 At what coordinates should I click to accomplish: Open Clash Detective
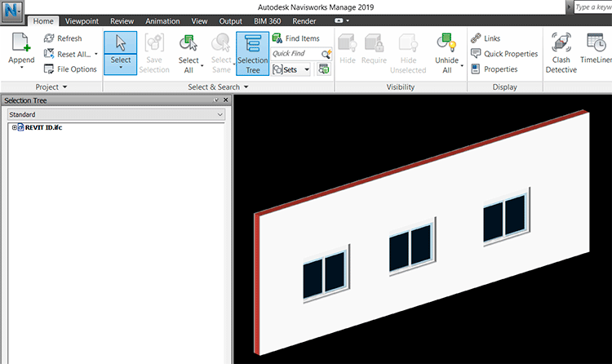(x=561, y=53)
